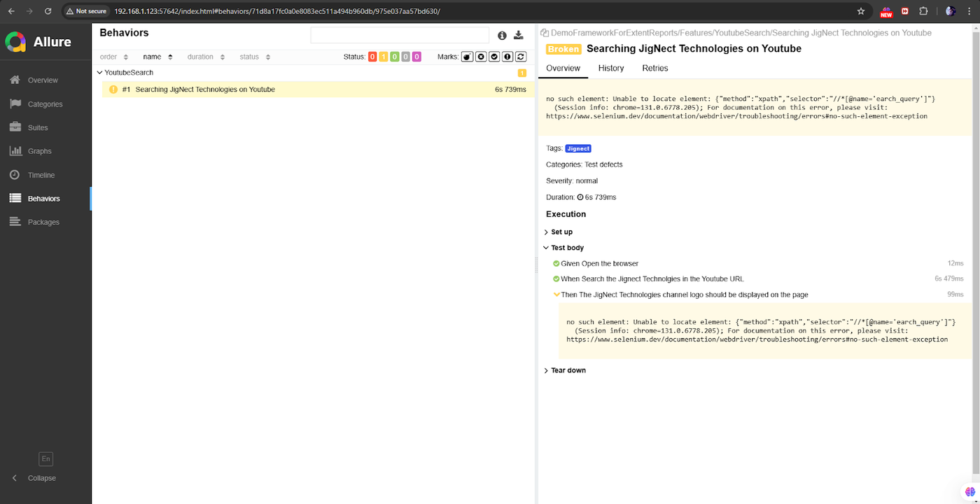The height and width of the screenshot is (504, 980).
Task: Focus the Behaviors search input field
Action: point(400,35)
